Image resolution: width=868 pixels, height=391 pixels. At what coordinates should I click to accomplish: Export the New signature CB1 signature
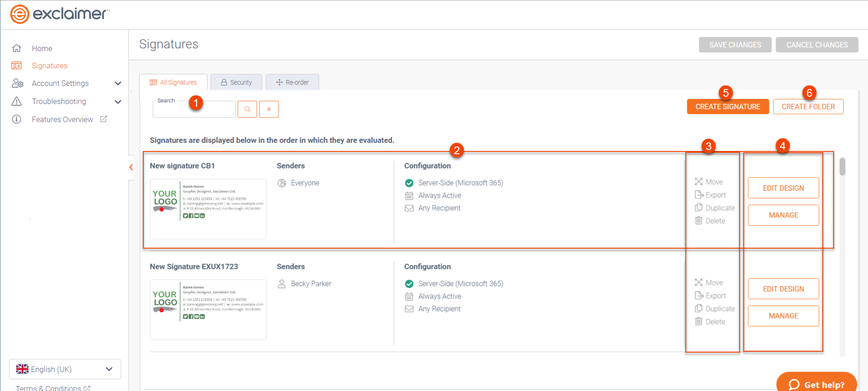point(710,195)
